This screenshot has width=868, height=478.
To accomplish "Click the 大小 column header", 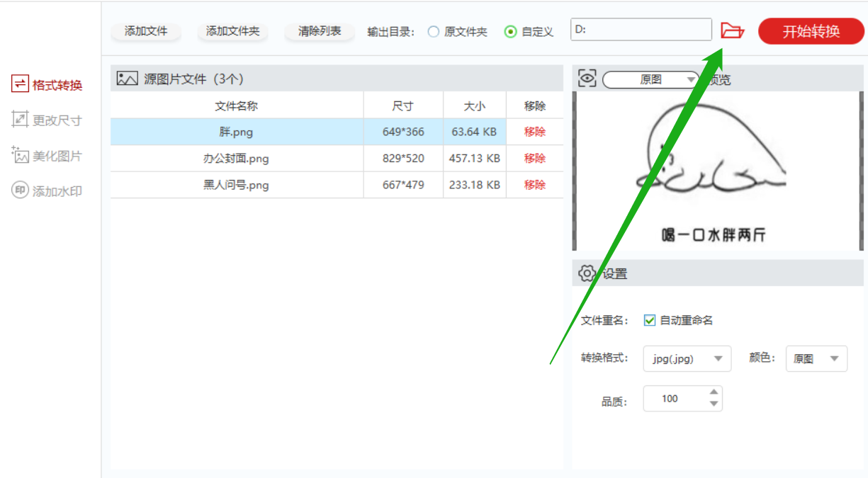I will pos(475,106).
